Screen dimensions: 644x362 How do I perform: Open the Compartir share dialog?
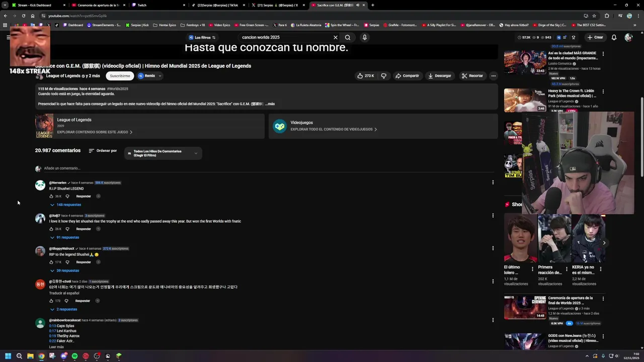point(407,76)
